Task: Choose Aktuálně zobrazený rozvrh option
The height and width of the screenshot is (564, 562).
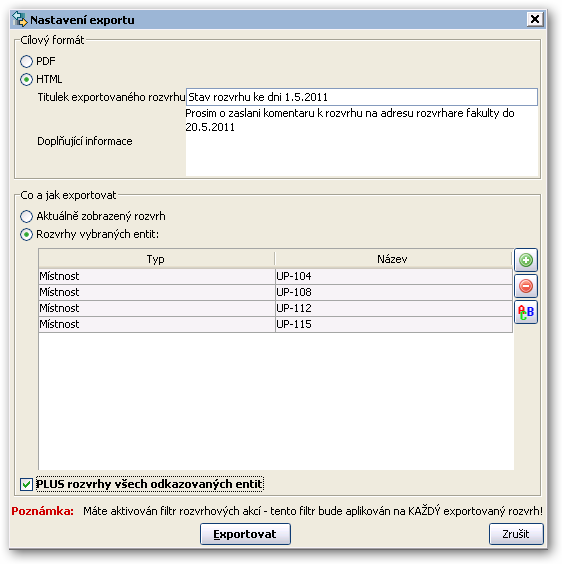Action: [26, 217]
